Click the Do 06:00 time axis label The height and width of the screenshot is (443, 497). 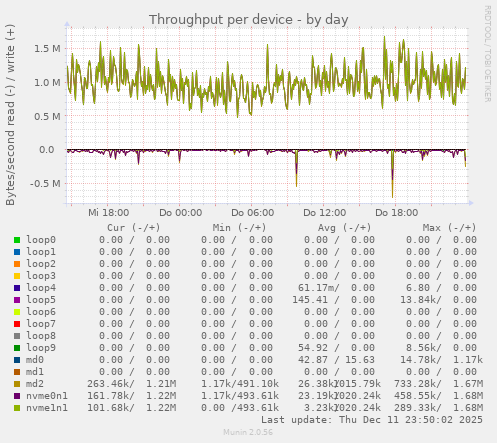click(x=252, y=213)
